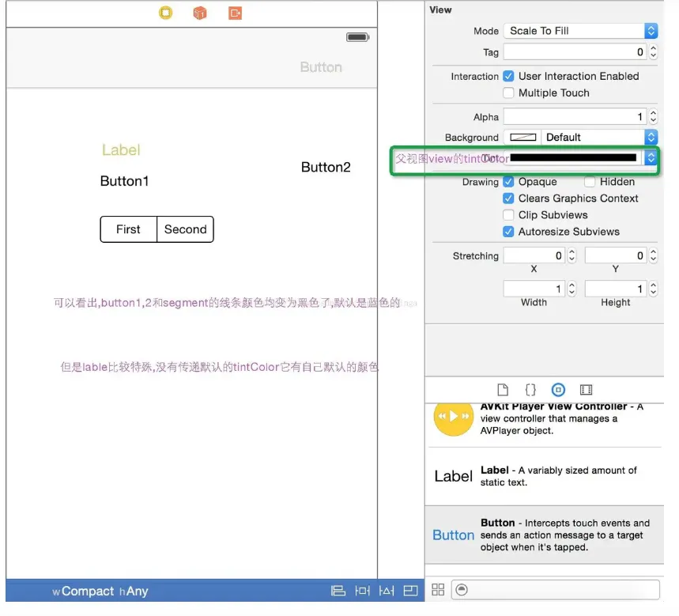Image resolution: width=679 pixels, height=616 pixels.
Task: Click the Alpha stepper arrows
Action: click(x=653, y=116)
